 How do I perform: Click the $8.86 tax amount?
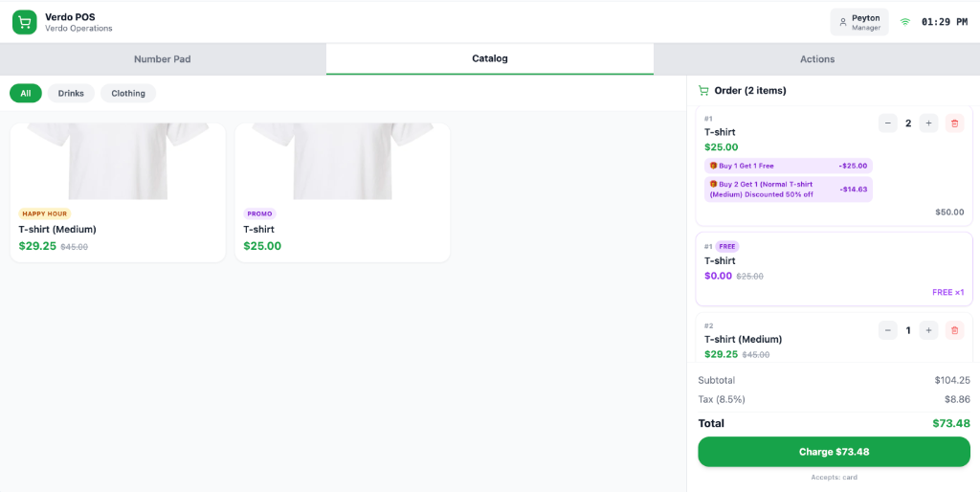pyautogui.click(x=957, y=399)
